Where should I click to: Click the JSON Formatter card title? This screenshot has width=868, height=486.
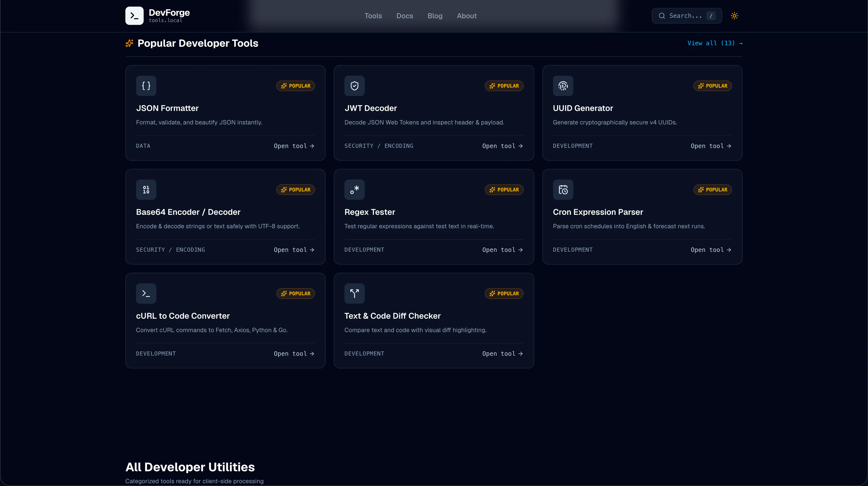coord(167,108)
